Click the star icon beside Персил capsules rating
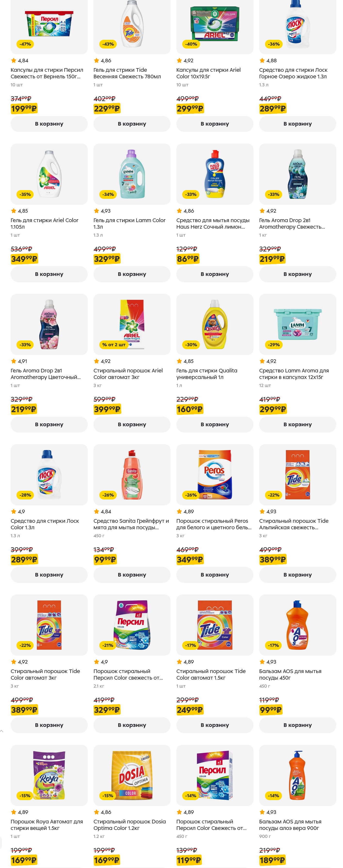 14,61
